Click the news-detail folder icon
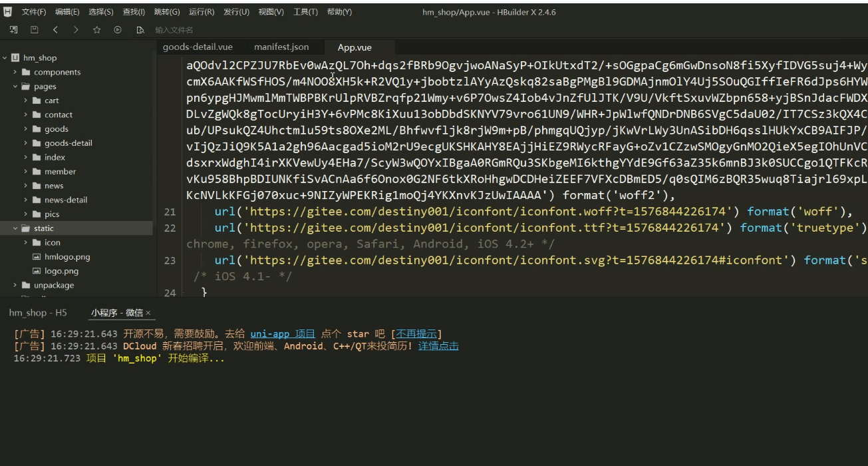This screenshot has height=466, width=868. pyautogui.click(x=37, y=200)
